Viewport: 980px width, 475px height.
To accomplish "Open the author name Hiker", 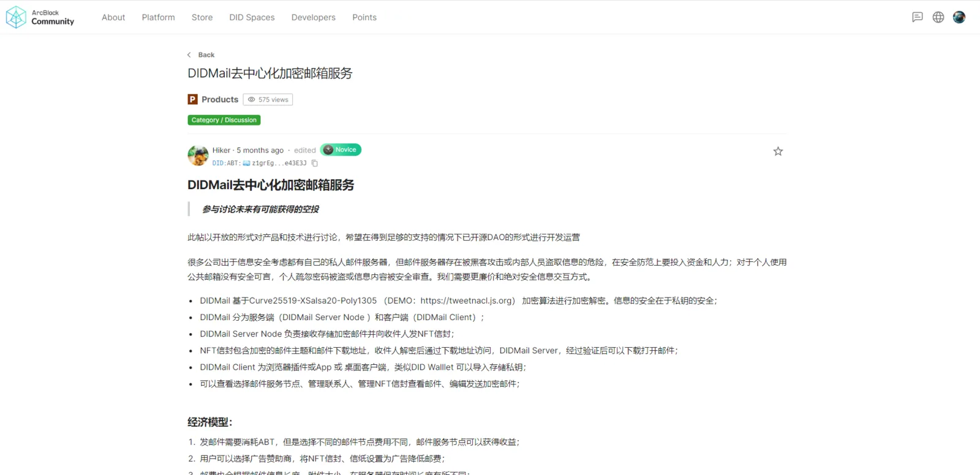I will pyautogui.click(x=221, y=150).
